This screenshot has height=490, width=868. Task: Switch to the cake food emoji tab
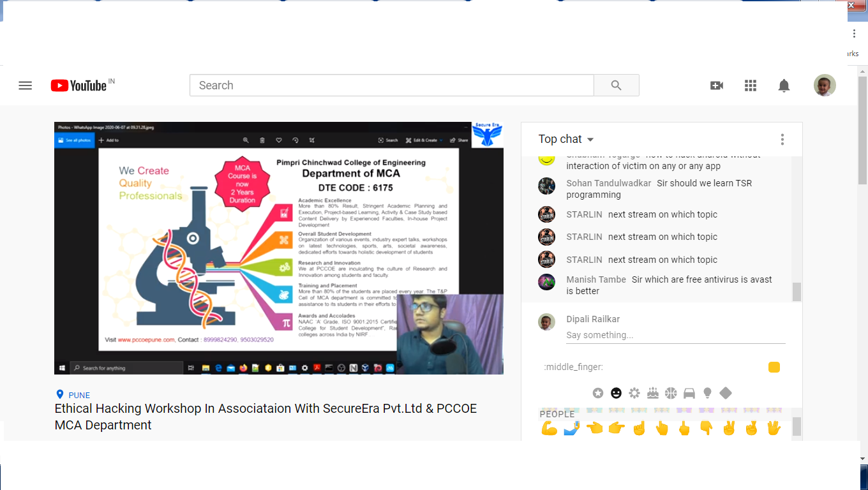(x=652, y=393)
